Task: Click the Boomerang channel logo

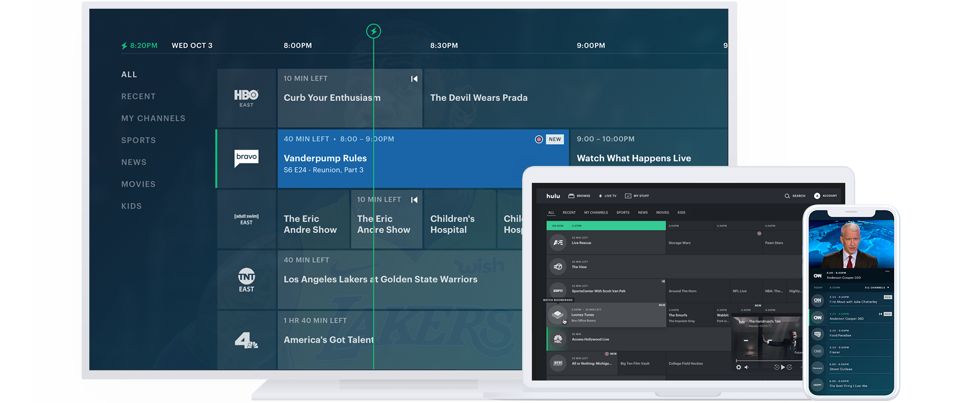Action: click(558, 315)
